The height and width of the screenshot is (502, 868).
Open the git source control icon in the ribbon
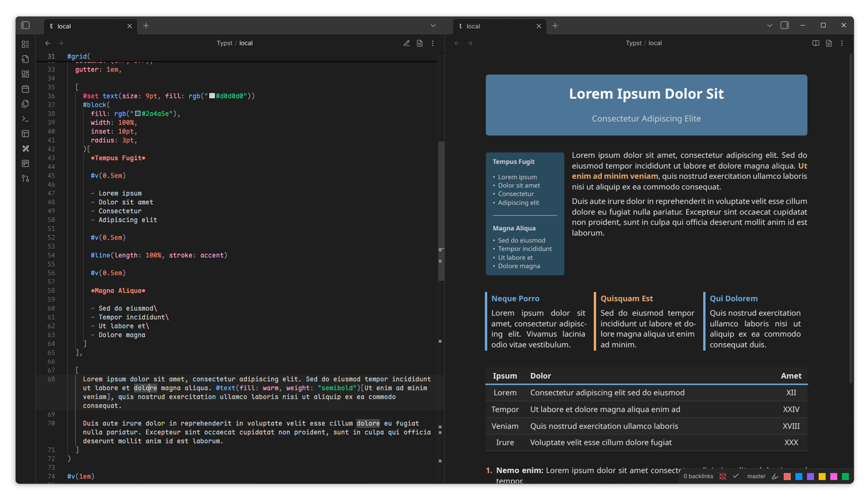point(25,178)
